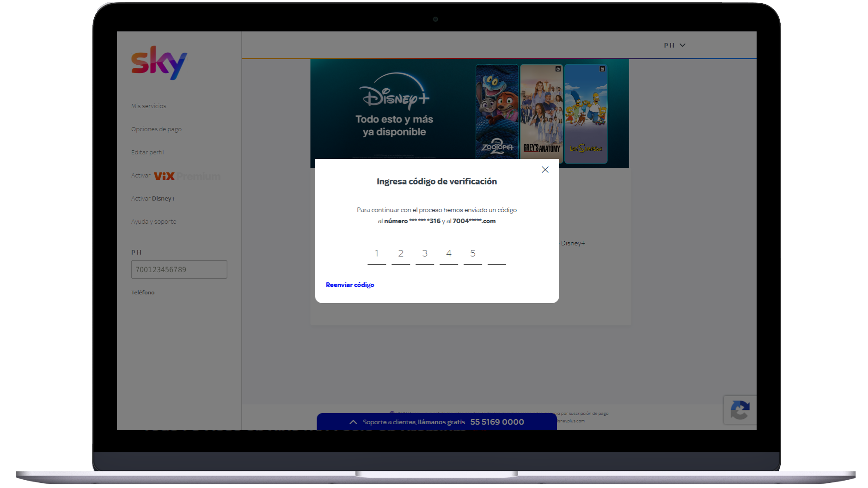Click the Disney+ logo on banner
The image size is (868, 488).
pos(394,91)
